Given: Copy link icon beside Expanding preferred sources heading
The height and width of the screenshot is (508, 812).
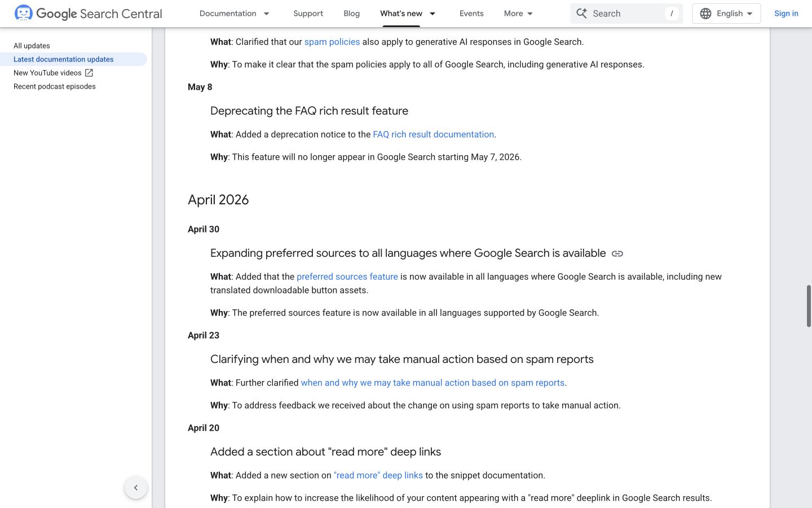Looking at the screenshot, I should pos(617,253).
